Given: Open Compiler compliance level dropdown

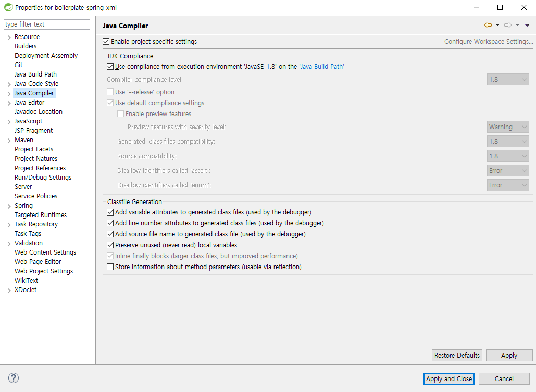Looking at the screenshot, I should tap(508, 80).
